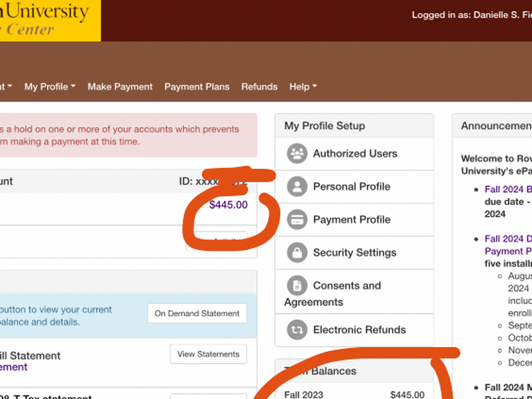
Task: Expand the My Profile dropdown menu
Action: pos(50,87)
